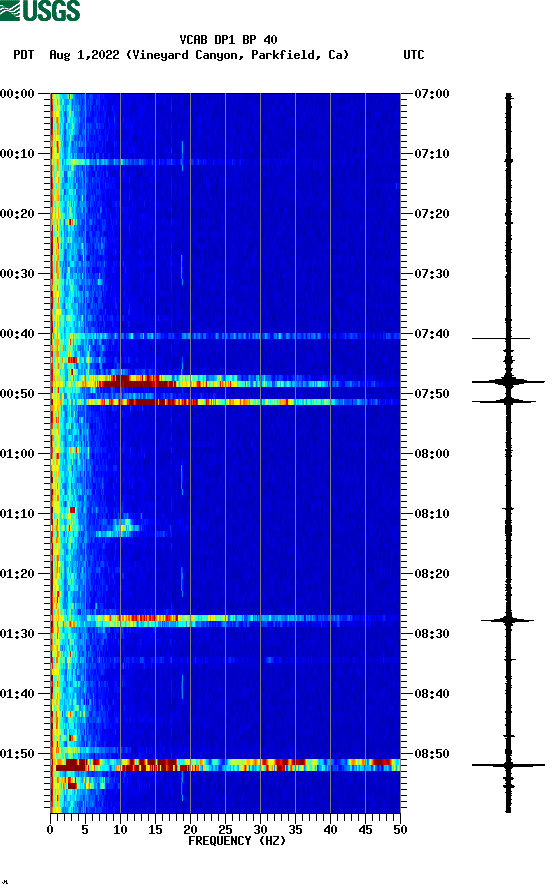Click frequency axis tick label "0"

(50, 830)
